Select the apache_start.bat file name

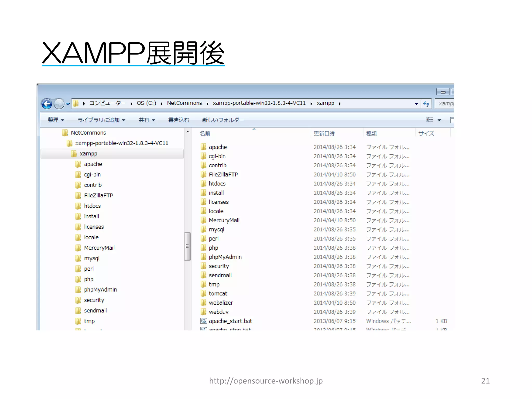pos(230,321)
